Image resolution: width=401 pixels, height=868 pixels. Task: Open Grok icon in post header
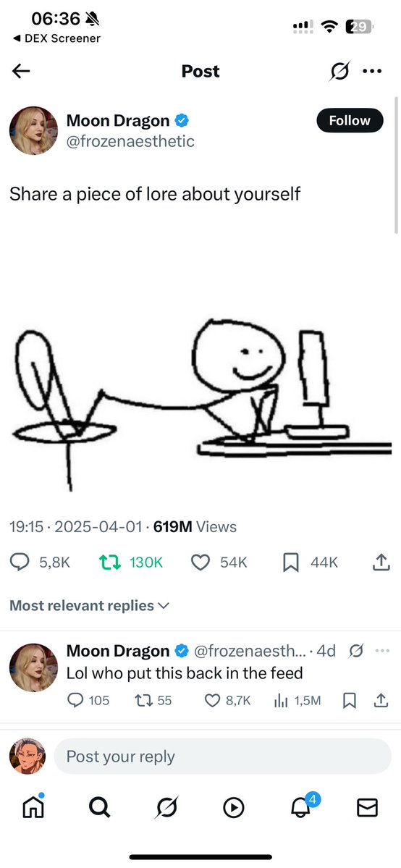(339, 72)
